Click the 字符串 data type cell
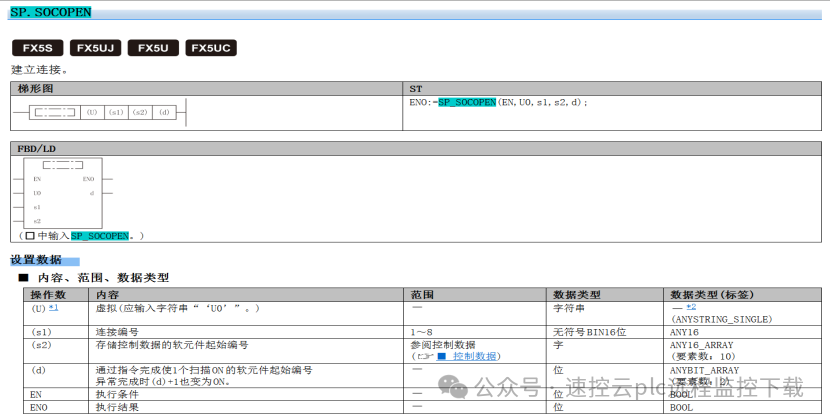This screenshot has width=830, height=420. (605, 314)
